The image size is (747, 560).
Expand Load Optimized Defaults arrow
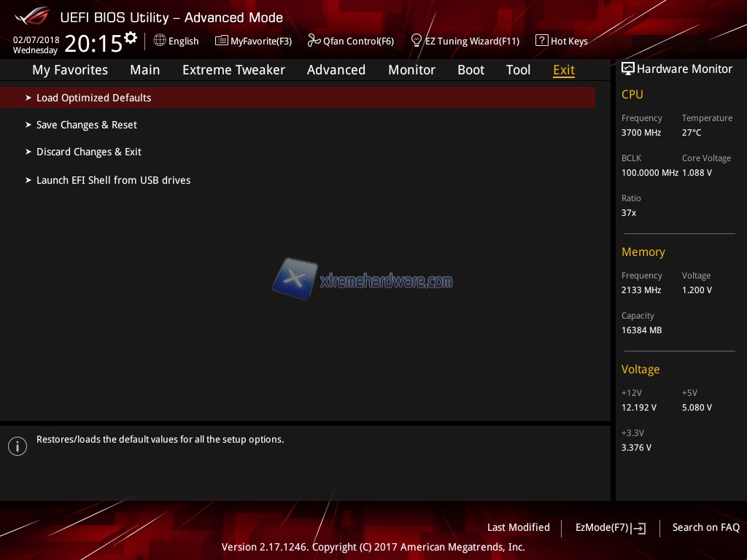(x=28, y=98)
